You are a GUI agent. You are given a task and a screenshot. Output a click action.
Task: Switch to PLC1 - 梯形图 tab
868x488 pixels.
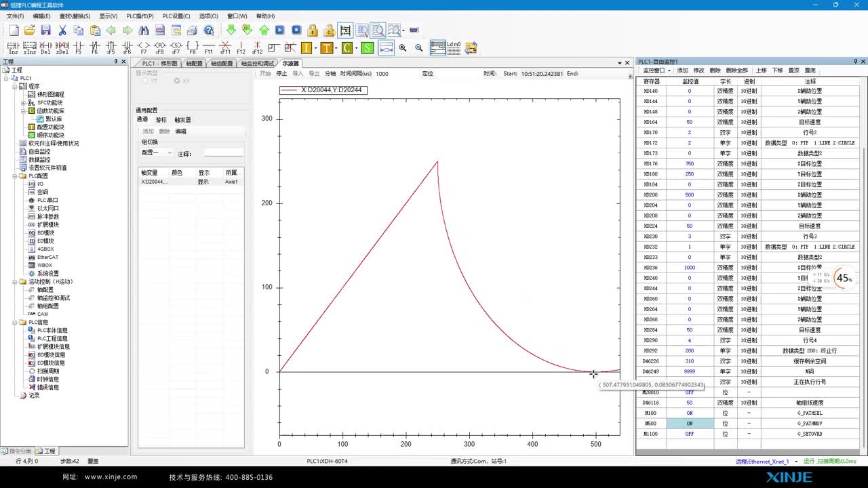pyautogui.click(x=159, y=63)
